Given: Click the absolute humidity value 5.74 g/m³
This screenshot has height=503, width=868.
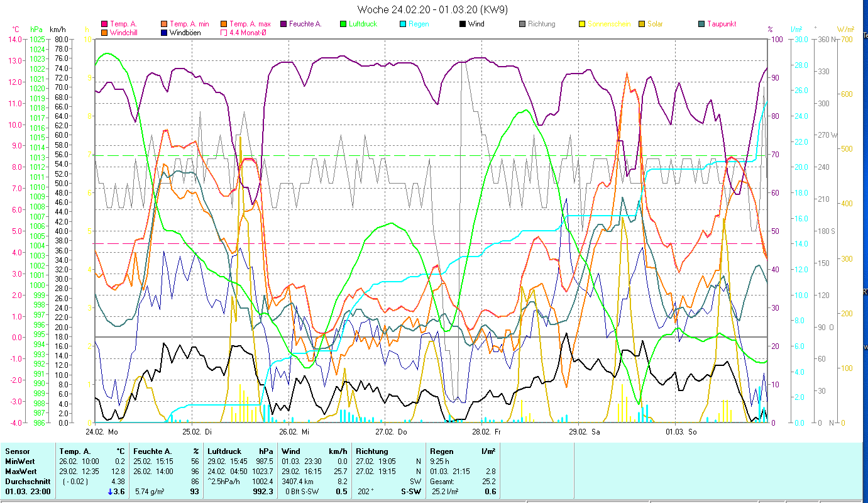Looking at the screenshot, I should (x=150, y=492).
